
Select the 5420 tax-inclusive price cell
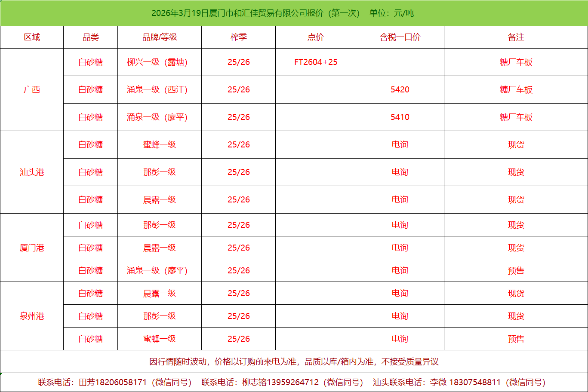pyautogui.click(x=400, y=90)
